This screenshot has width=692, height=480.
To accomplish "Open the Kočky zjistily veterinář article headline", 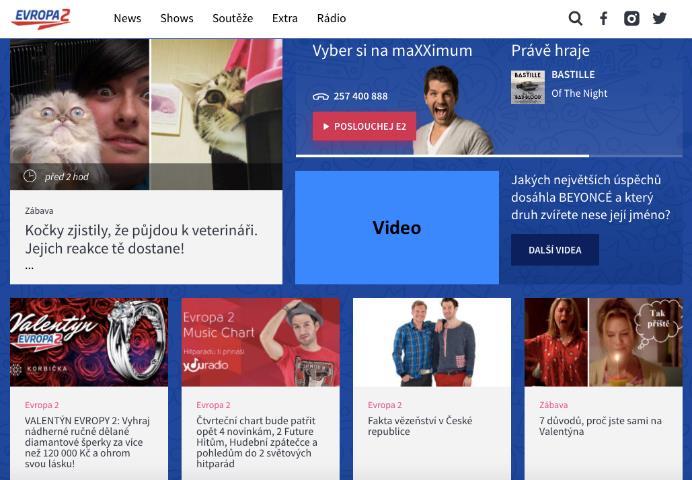I will point(141,239).
